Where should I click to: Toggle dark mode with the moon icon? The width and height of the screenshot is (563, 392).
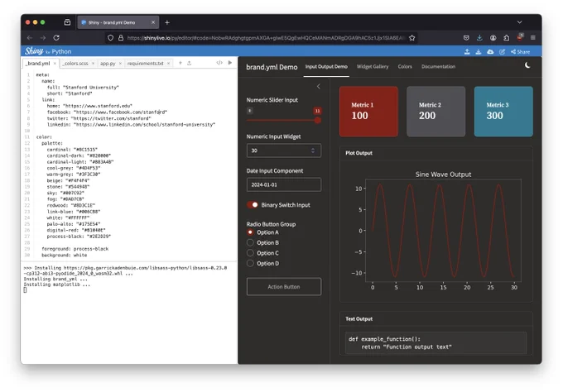click(x=527, y=65)
